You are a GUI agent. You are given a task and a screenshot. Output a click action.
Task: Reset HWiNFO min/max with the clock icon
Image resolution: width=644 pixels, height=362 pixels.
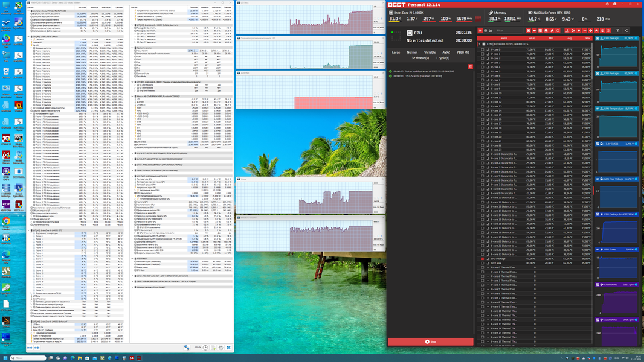[x=205, y=348]
